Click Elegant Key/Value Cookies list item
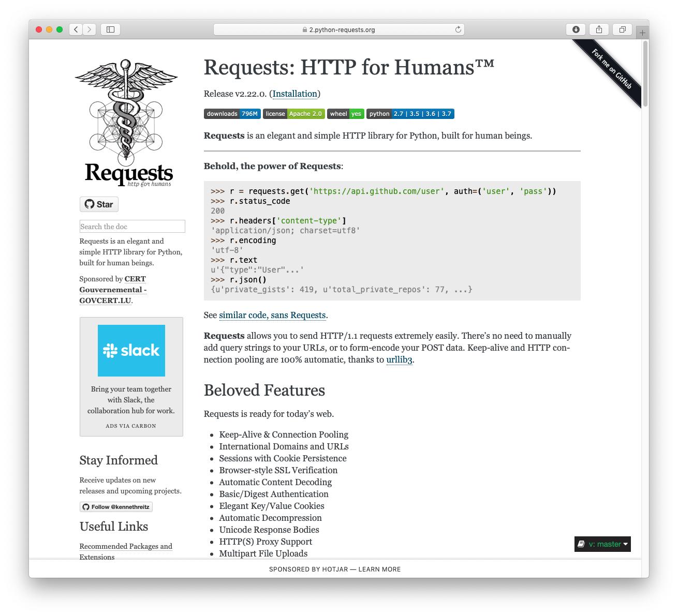 pyautogui.click(x=272, y=506)
